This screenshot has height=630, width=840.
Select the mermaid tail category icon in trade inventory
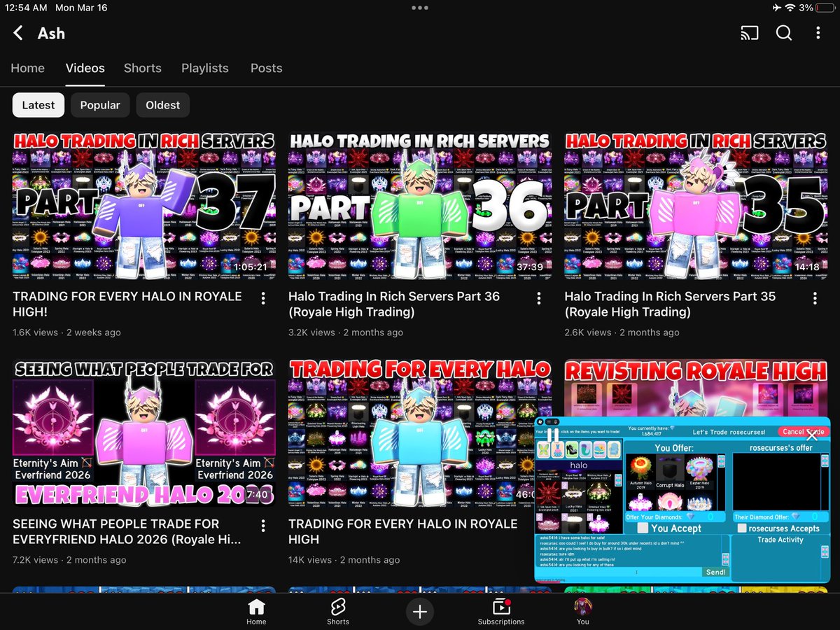coord(586,449)
